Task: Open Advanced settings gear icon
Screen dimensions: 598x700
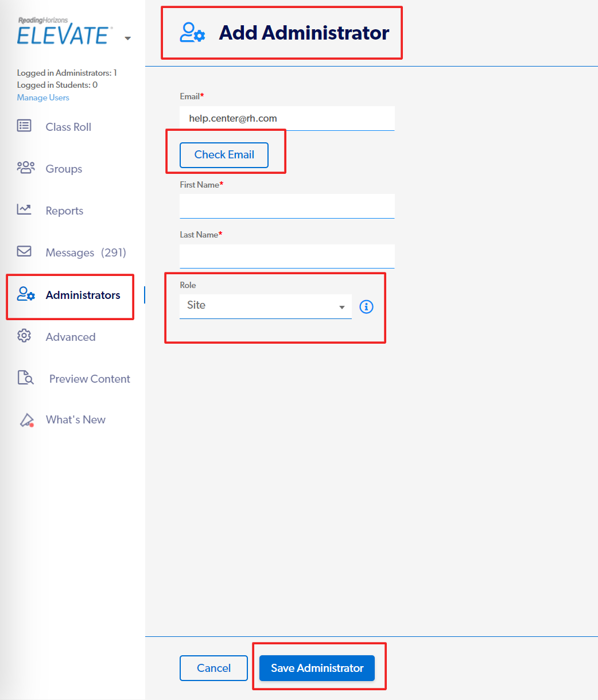Action: (24, 336)
